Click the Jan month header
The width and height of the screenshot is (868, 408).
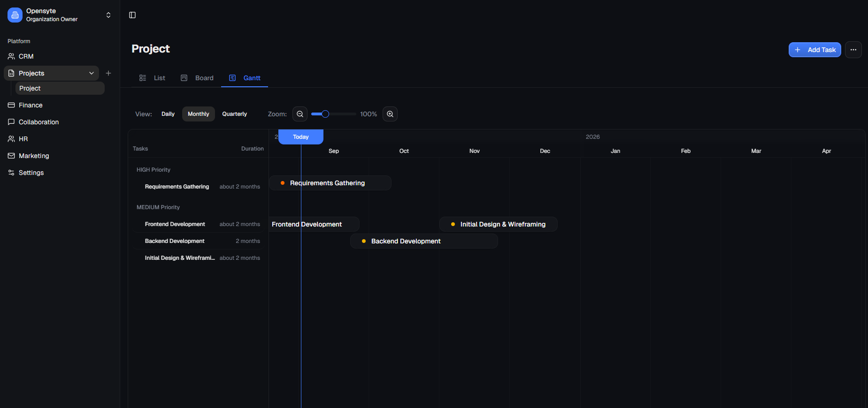click(x=615, y=151)
